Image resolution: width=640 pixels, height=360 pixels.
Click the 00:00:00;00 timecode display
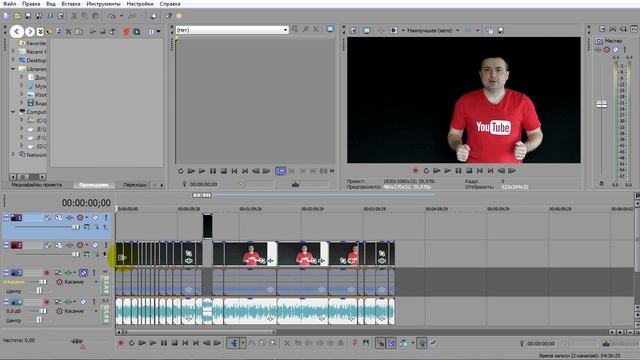click(x=86, y=203)
